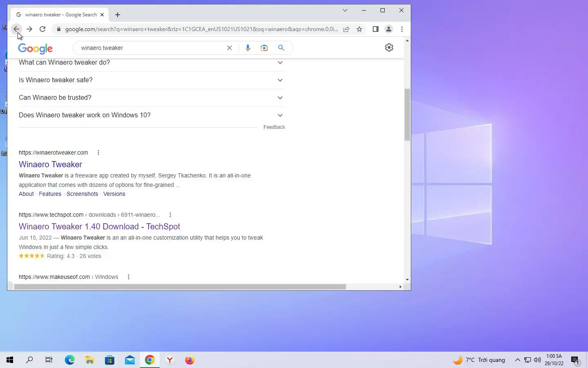Click the padlock site info icon
The image size is (588, 368).
pos(58,29)
